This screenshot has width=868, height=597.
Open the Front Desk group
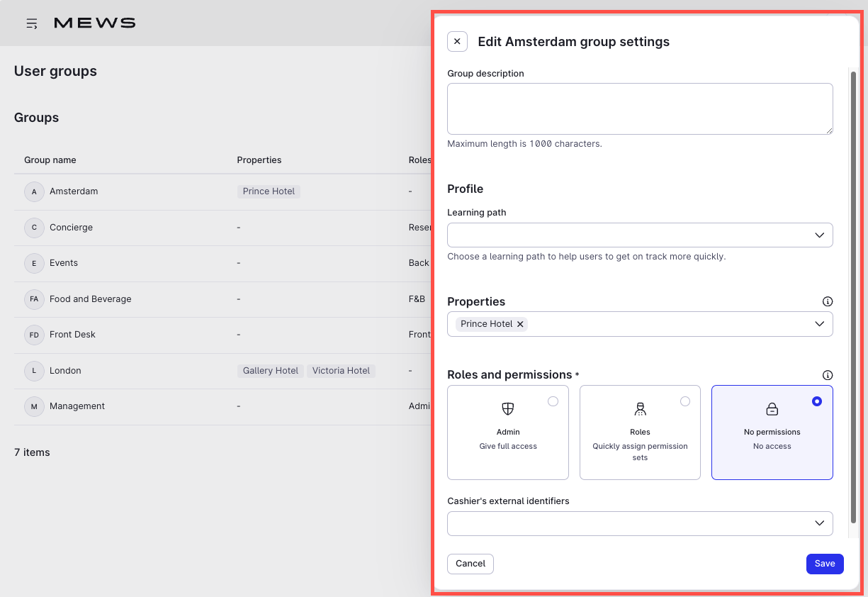pos(223,335)
